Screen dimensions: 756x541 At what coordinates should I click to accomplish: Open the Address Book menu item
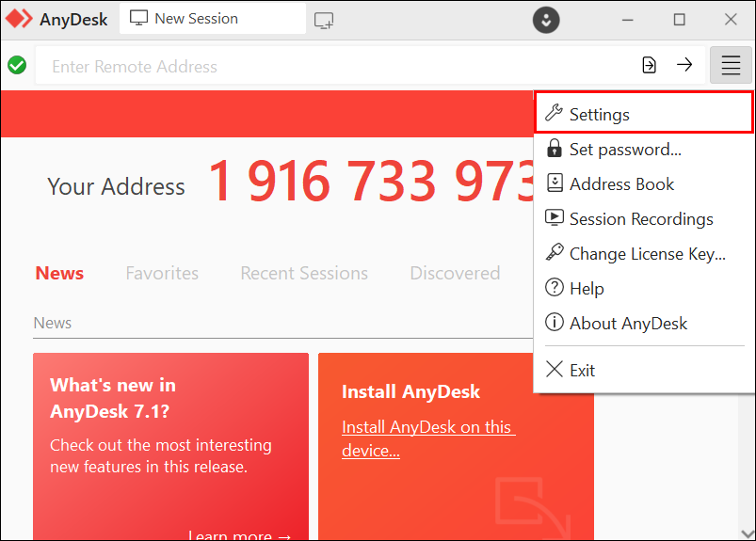pos(644,184)
